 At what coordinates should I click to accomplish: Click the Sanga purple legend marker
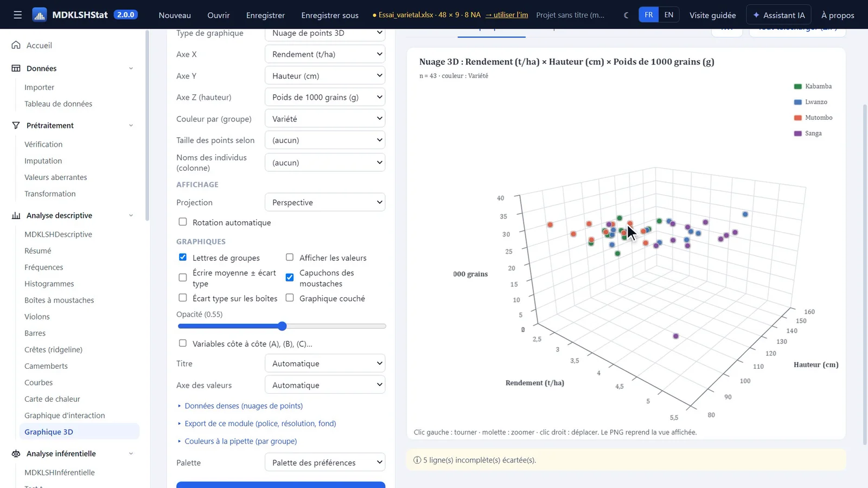point(797,133)
